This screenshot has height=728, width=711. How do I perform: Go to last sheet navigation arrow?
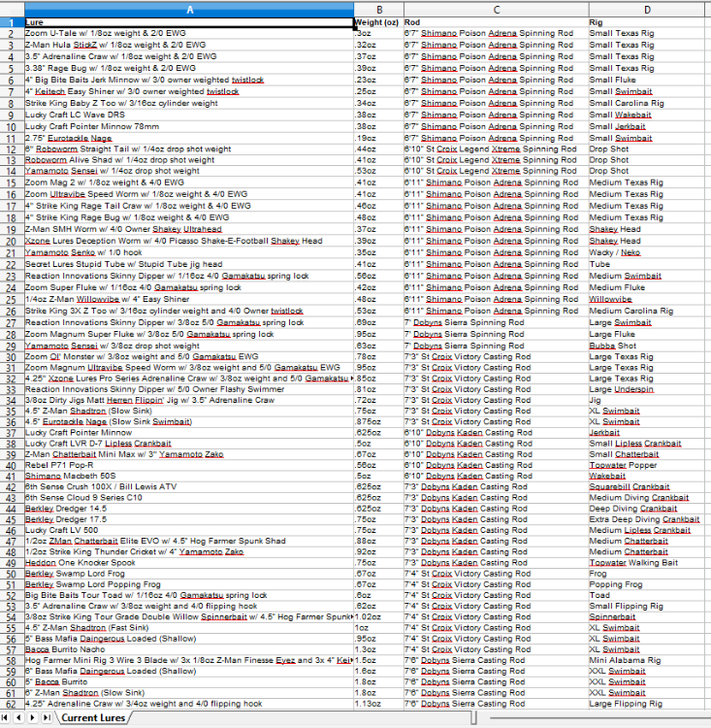pos(47,717)
